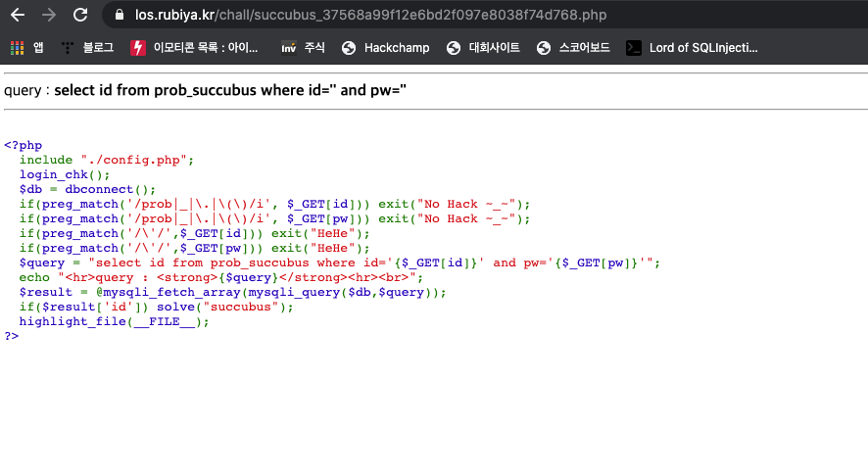Click the 'highlight_file(__FILE__);' line
Image resolution: width=868 pixels, height=476 pixels.
coord(115,321)
